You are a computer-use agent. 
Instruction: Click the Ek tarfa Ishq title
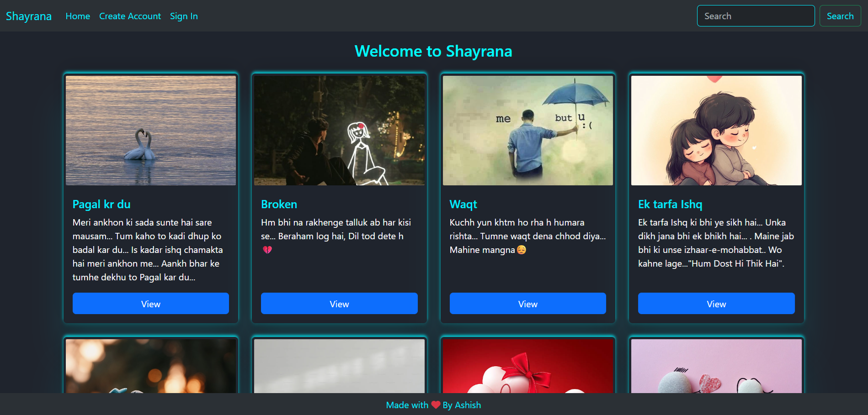tap(670, 204)
